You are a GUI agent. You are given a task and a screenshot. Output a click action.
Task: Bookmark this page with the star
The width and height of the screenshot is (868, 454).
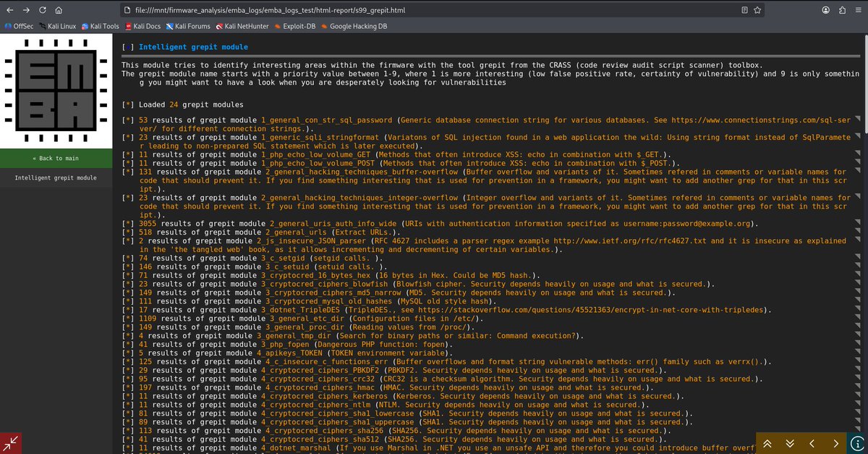[x=757, y=11]
